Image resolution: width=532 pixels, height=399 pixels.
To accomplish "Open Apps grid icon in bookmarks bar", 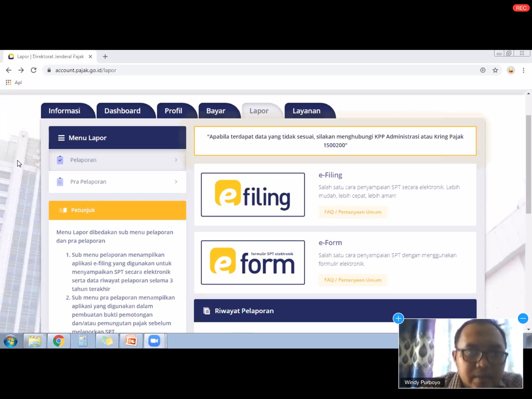I will [x=8, y=82].
